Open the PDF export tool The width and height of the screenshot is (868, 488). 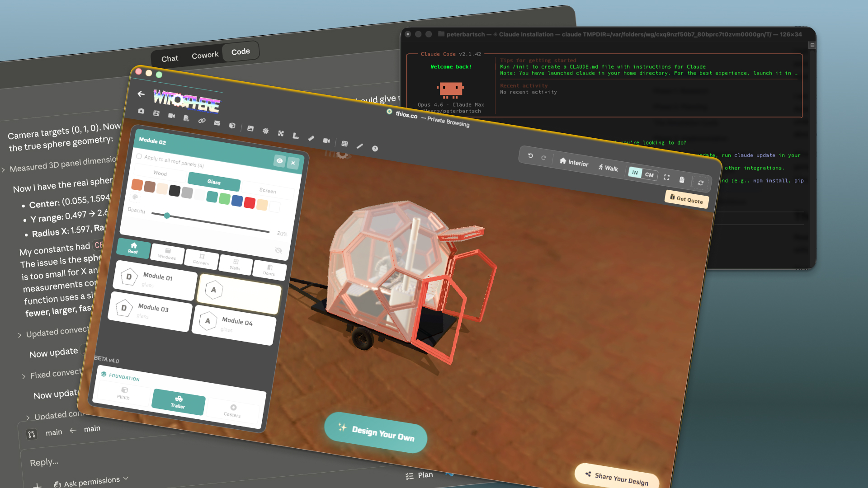(186, 118)
